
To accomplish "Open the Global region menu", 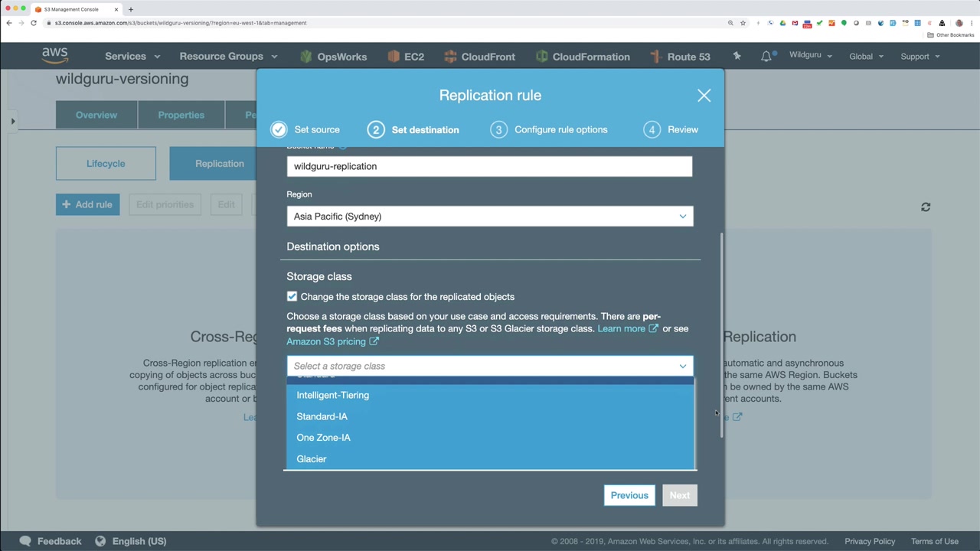I will [x=866, y=57].
